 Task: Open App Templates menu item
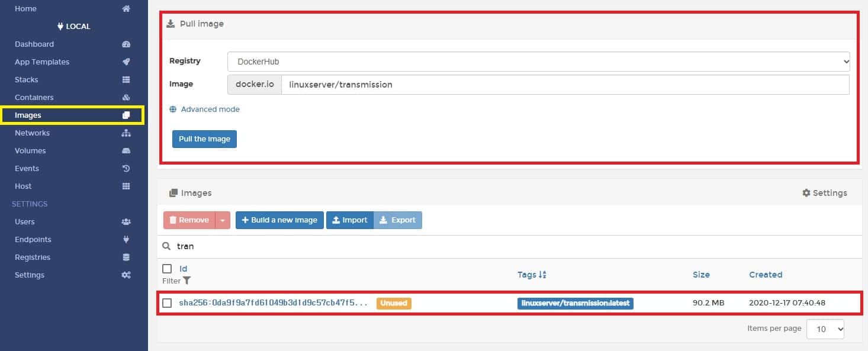pos(42,62)
